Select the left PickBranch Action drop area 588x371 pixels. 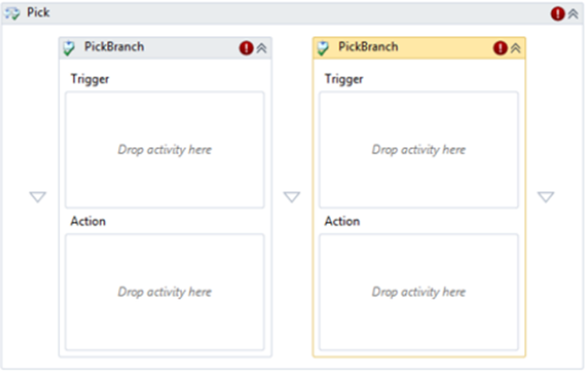[x=165, y=292]
